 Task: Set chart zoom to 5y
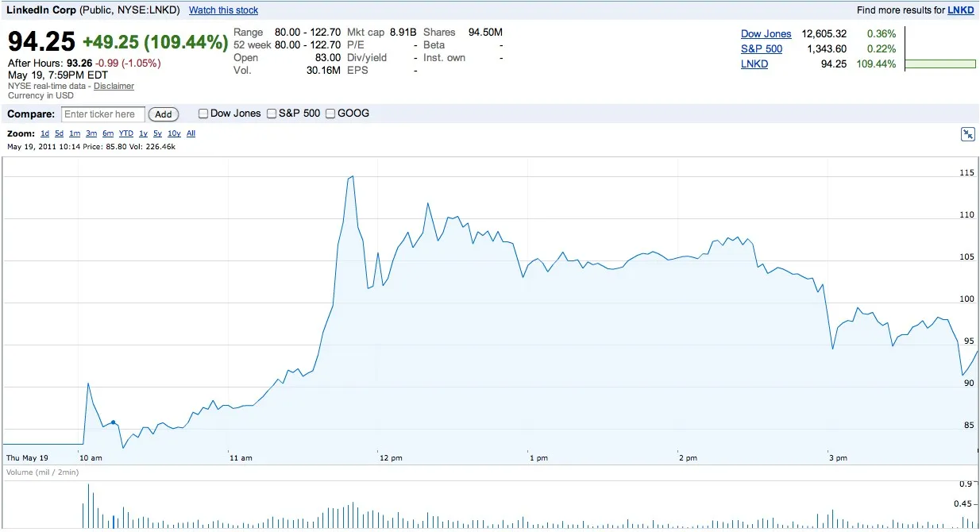point(157,133)
